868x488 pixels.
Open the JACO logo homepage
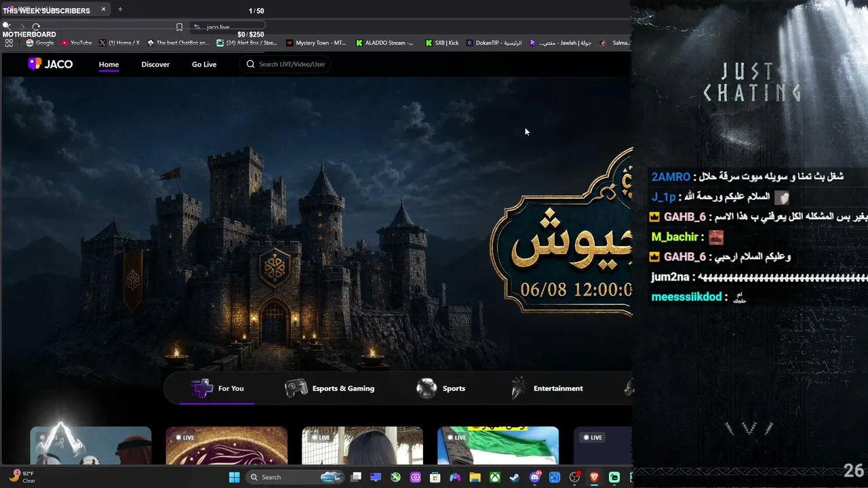(50, 64)
